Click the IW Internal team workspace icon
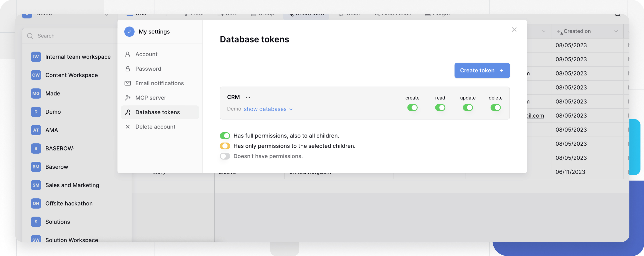Screen dimensions: 644x256 pyautogui.click(x=36, y=57)
